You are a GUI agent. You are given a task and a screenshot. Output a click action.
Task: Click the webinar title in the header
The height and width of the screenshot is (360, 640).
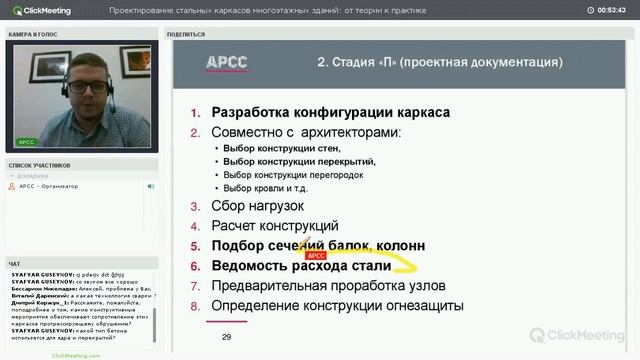[268, 11]
